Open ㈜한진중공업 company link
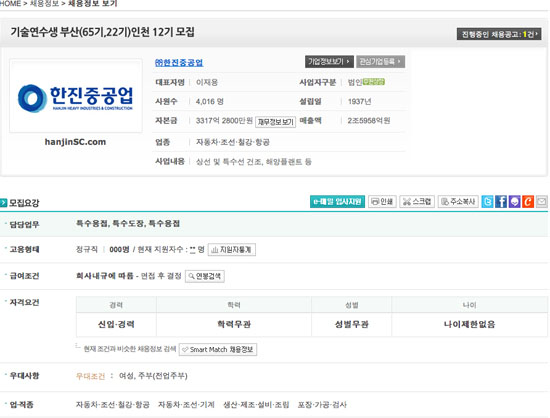550x418 pixels. pyautogui.click(x=179, y=63)
